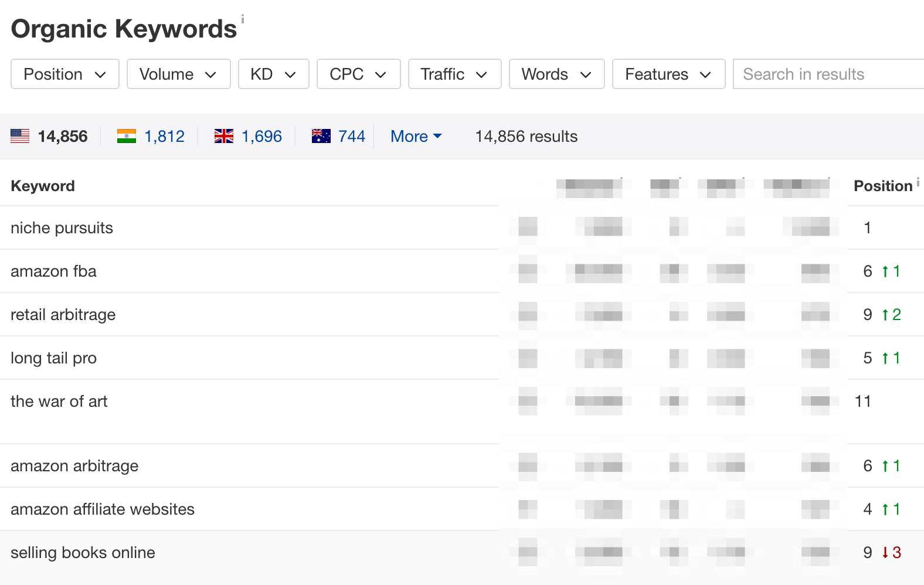Viewport: 924px width, 585px height.
Task: Open Australia's 744 keyword results
Action: 352,137
